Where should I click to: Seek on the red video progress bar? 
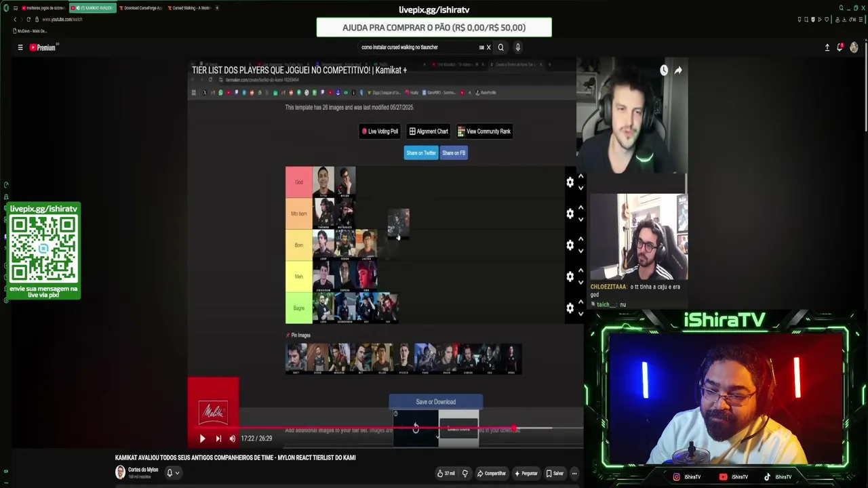point(385,428)
